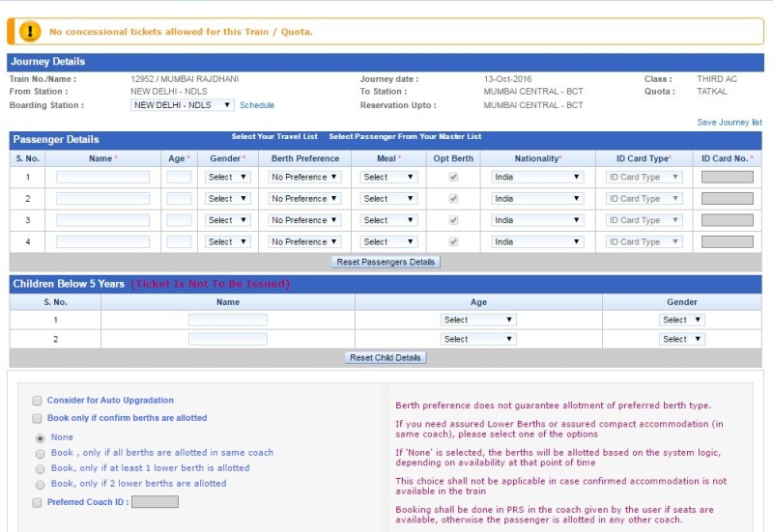Click journey date 13-Oct-2016 text

(508, 79)
